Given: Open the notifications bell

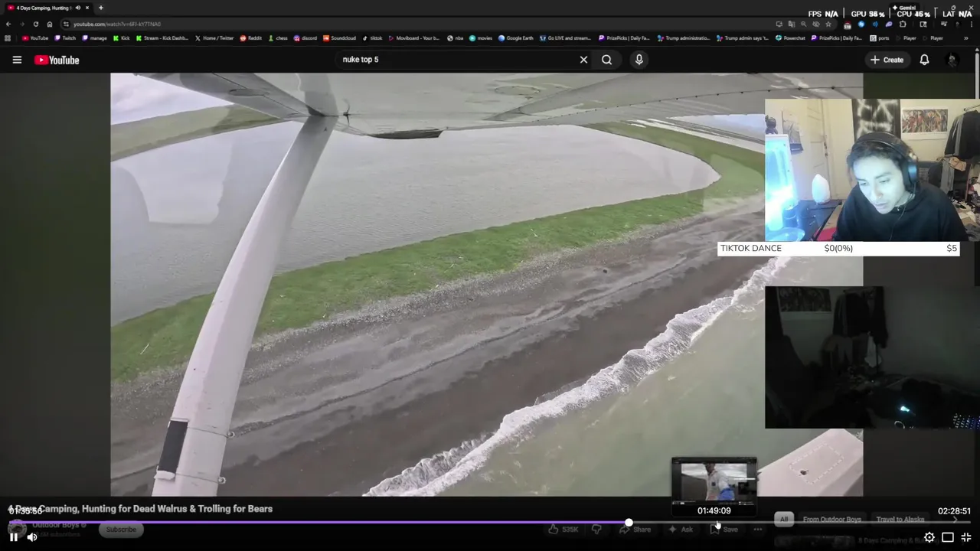Looking at the screenshot, I should [924, 60].
